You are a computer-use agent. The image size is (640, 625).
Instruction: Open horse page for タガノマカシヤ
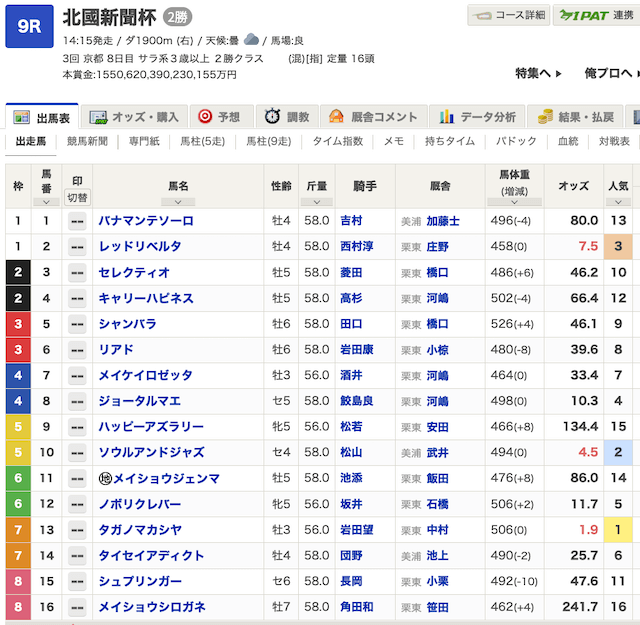point(140,530)
